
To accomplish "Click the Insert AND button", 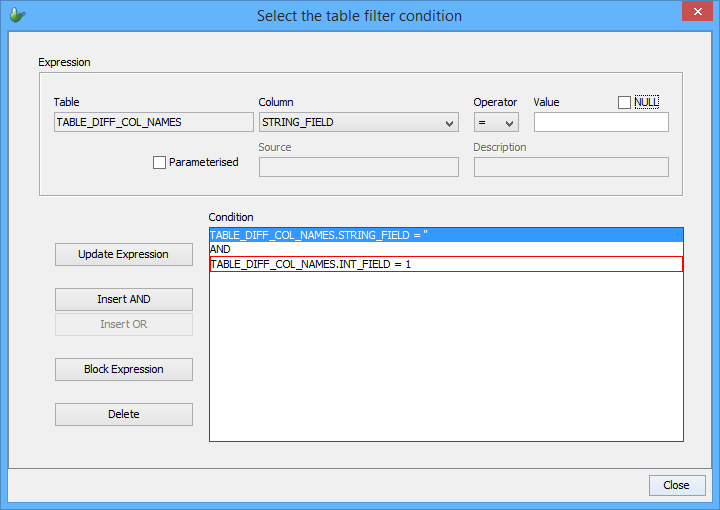I will click(x=124, y=299).
